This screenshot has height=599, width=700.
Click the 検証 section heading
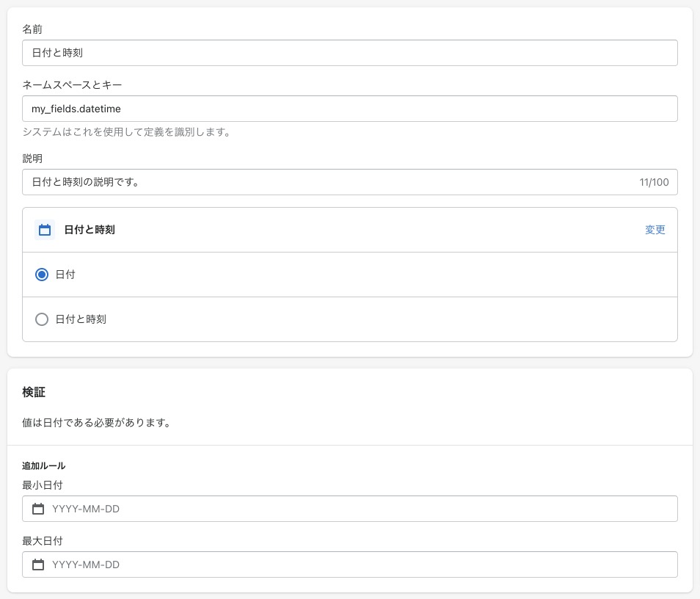click(x=34, y=392)
